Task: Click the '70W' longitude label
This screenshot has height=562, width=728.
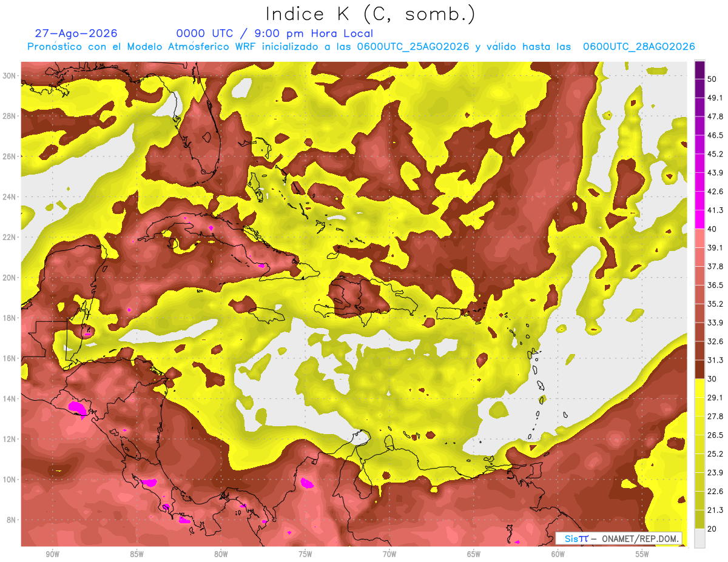Action: [389, 554]
